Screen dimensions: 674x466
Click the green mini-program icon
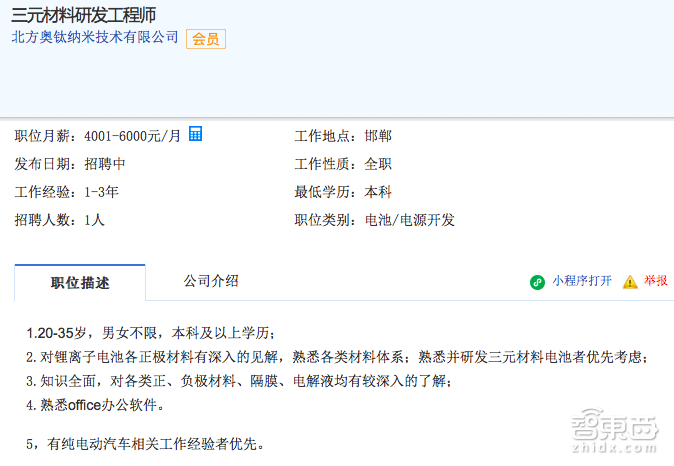tap(537, 282)
